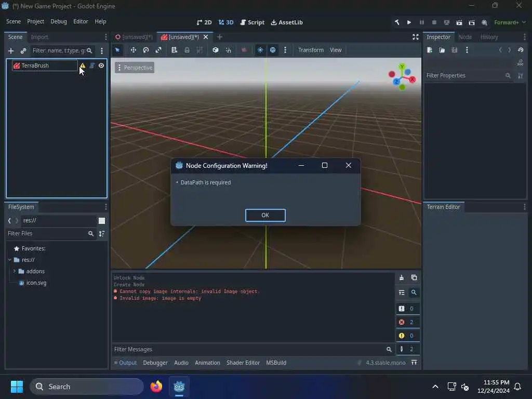The height and width of the screenshot is (399, 532).
Task: Open the Debugger bottom panel
Action: 155,363
